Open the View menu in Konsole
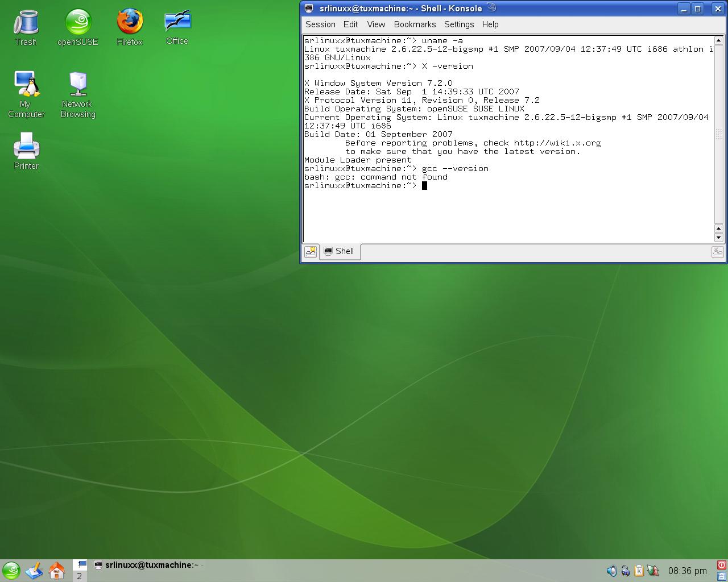The width and height of the screenshot is (728, 582). (x=376, y=24)
